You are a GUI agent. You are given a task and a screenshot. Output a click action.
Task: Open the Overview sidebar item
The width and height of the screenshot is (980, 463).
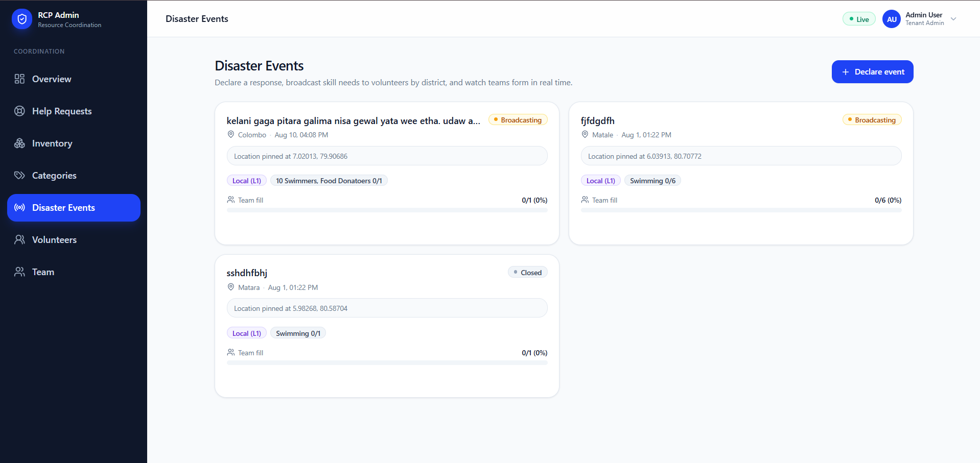pos(74,79)
